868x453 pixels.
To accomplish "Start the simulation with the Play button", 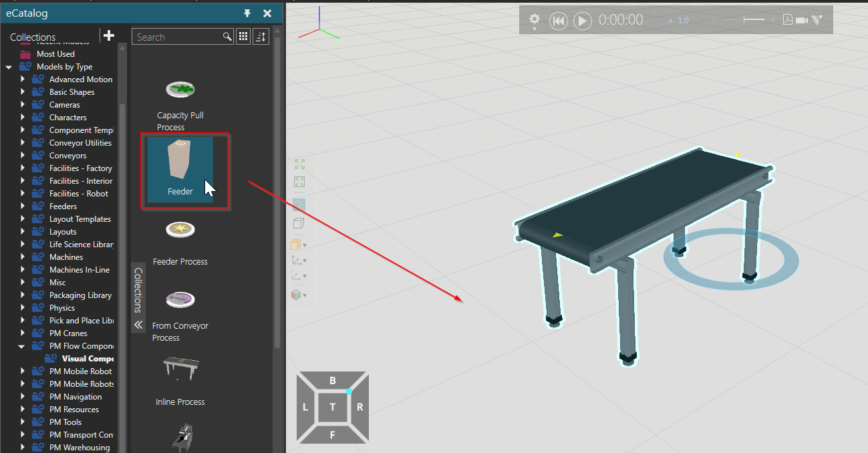I will (582, 21).
